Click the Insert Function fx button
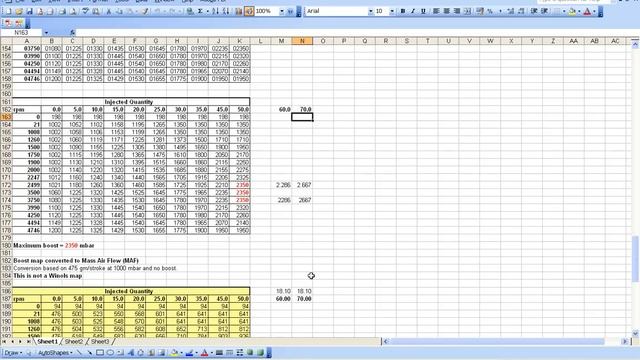The width and height of the screenshot is (640, 360). click(x=72, y=32)
